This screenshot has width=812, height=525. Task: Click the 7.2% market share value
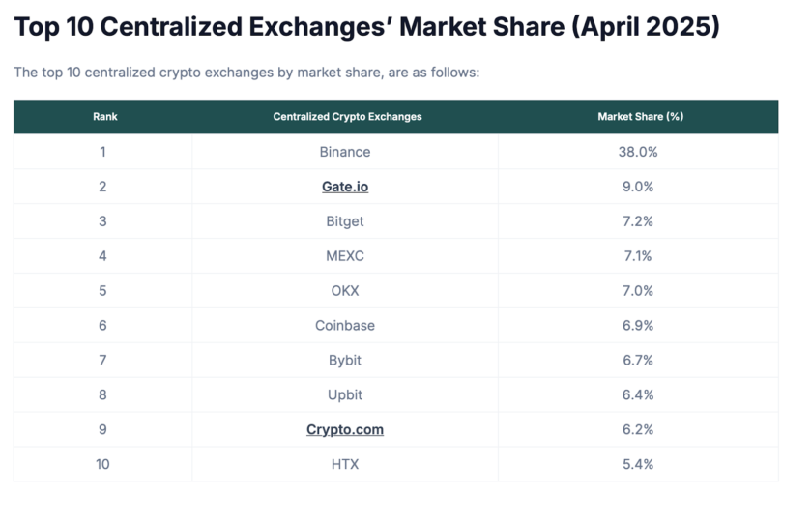click(638, 221)
